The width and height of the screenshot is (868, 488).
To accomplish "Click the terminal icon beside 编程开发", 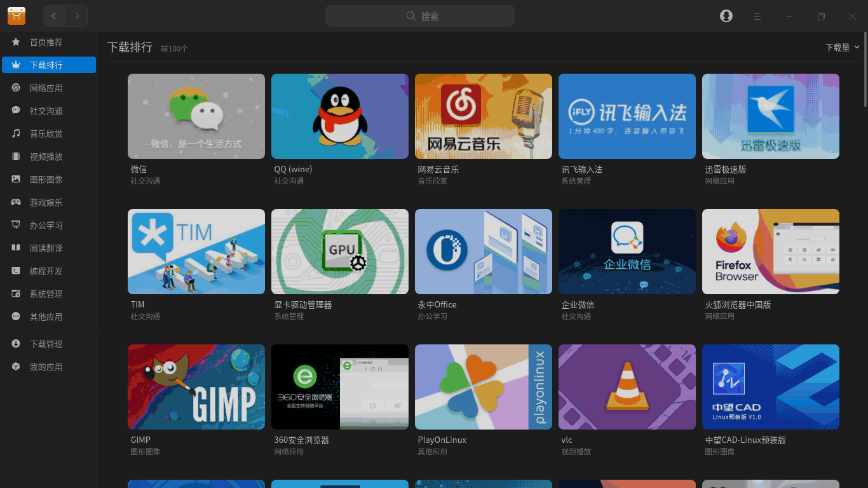I will click(x=16, y=271).
